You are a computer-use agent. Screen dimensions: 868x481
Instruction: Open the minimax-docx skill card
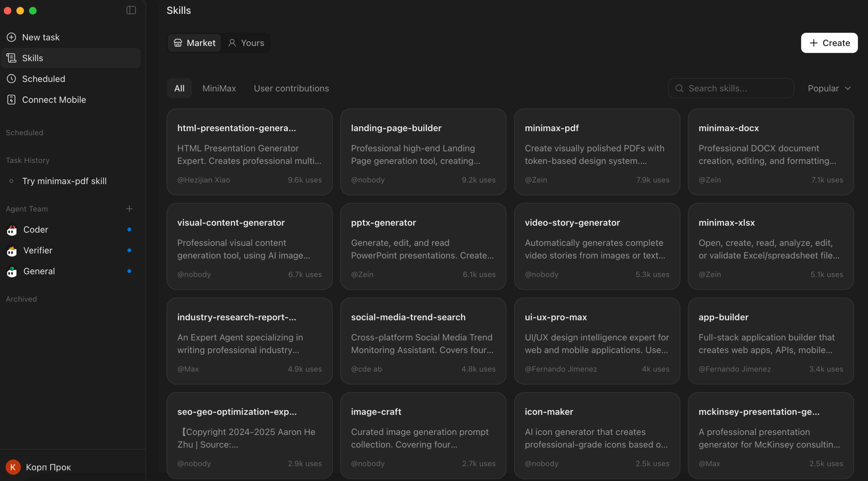click(x=771, y=152)
